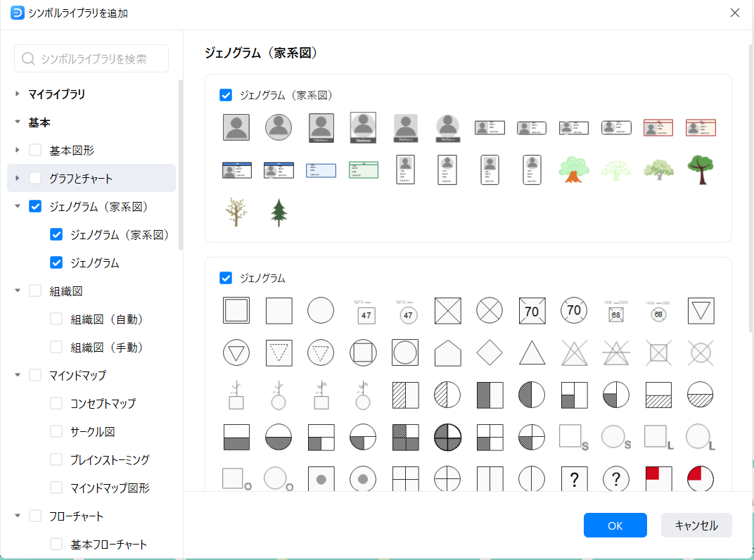Uncheck ジェノグラム checkbox in the right panel
Image resolution: width=754 pixels, height=560 pixels.
(x=226, y=278)
